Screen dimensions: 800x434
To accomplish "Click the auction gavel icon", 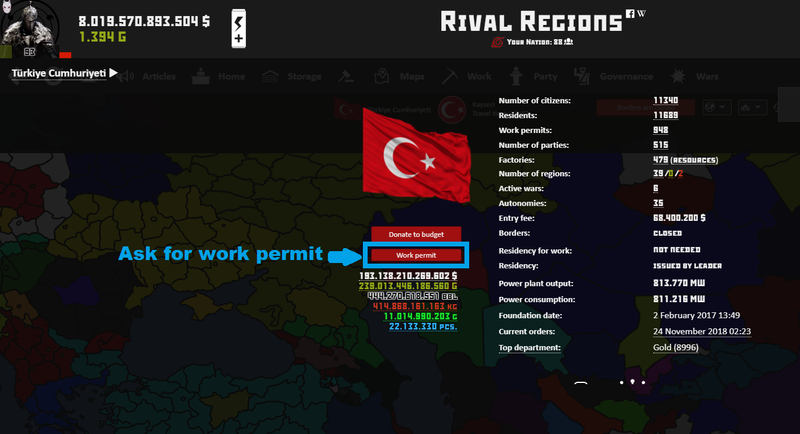I will [346, 76].
